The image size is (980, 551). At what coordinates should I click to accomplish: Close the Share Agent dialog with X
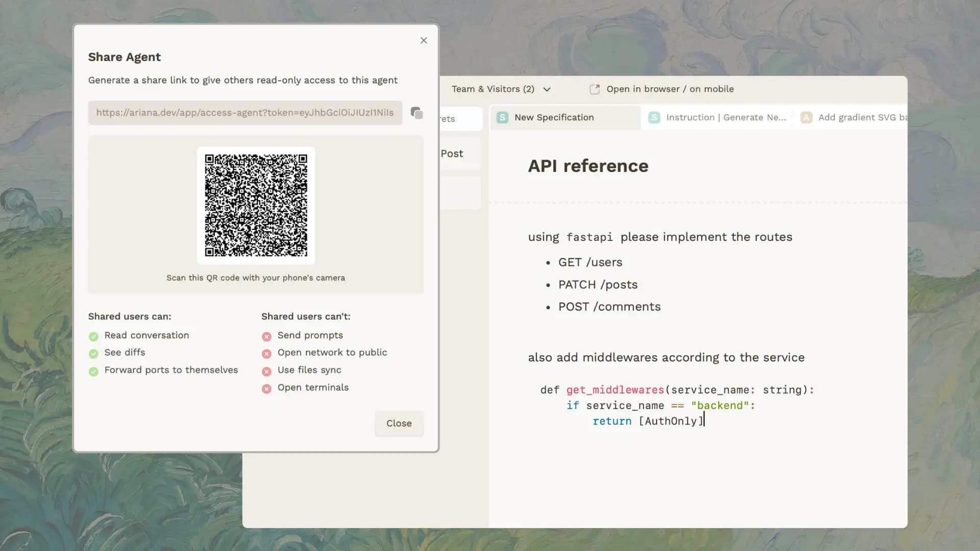(x=423, y=40)
